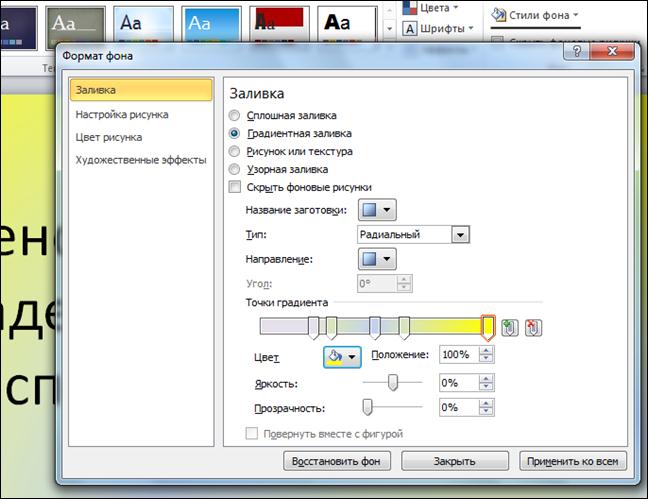The height and width of the screenshot is (499, 648).
Task: Open the Цвета theme colors menu
Action: pyautogui.click(x=432, y=7)
